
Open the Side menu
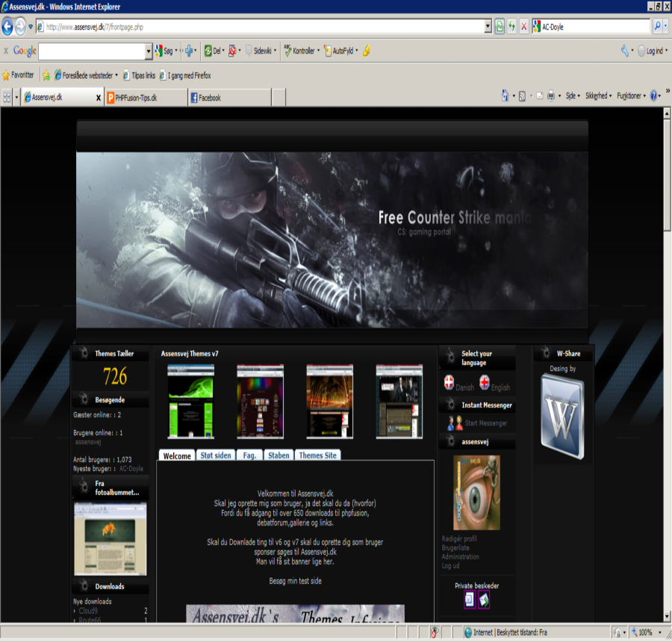[573, 96]
